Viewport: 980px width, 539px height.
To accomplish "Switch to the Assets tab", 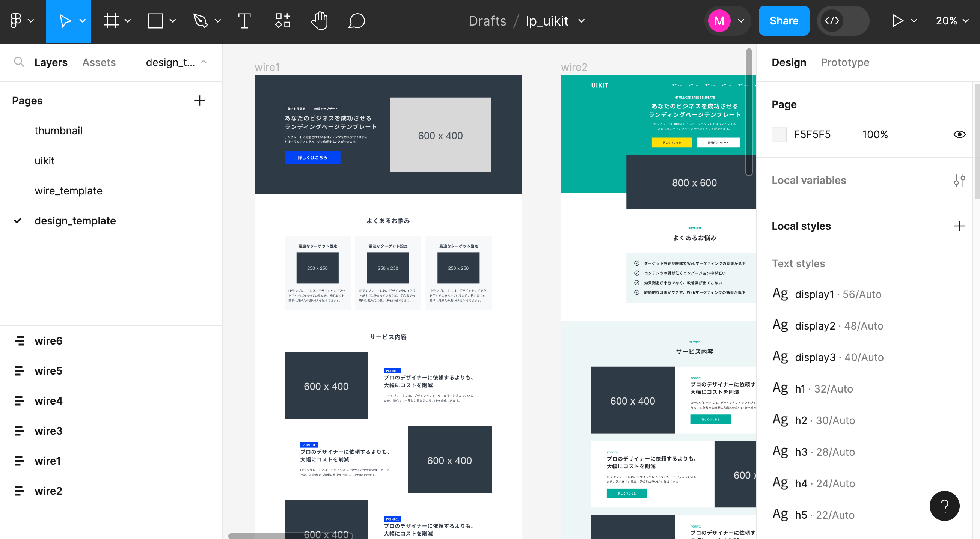I will [99, 62].
